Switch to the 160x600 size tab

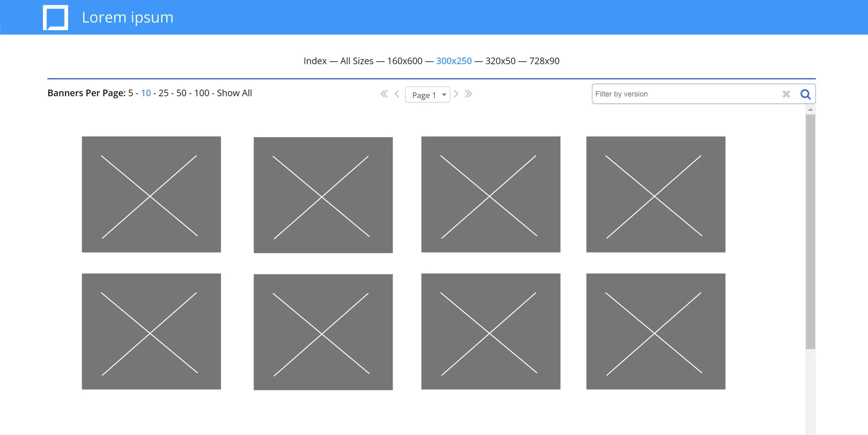pos(405,61)
